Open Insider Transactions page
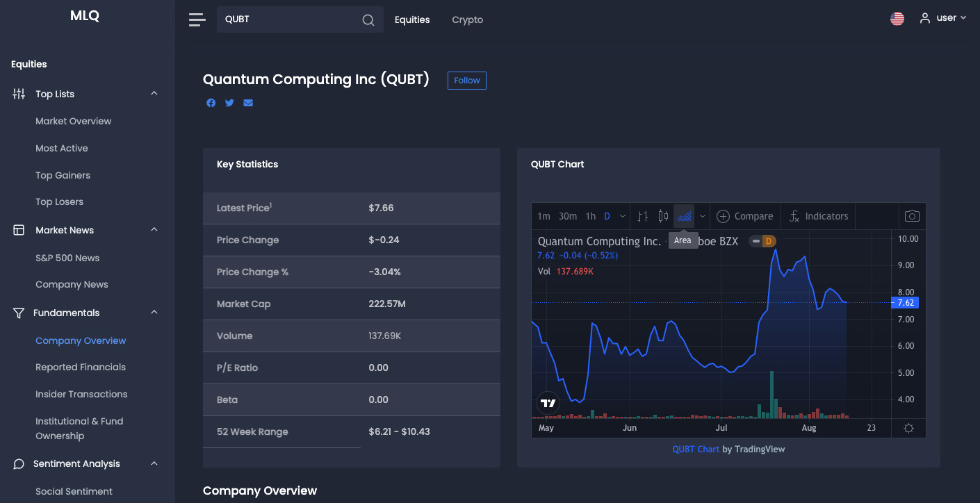The image size is (980, 503). (81, 394)
